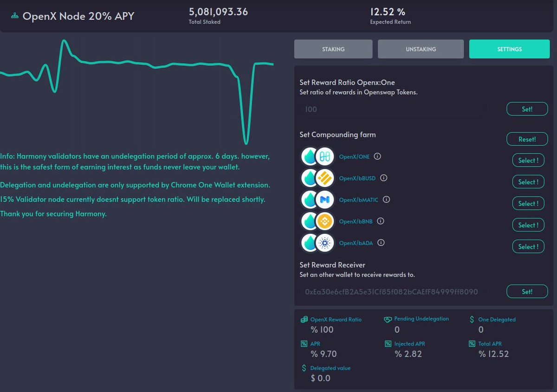Click the BNB token icon
The height and width of the screenshot is (392, 557).
coord(325,222)
